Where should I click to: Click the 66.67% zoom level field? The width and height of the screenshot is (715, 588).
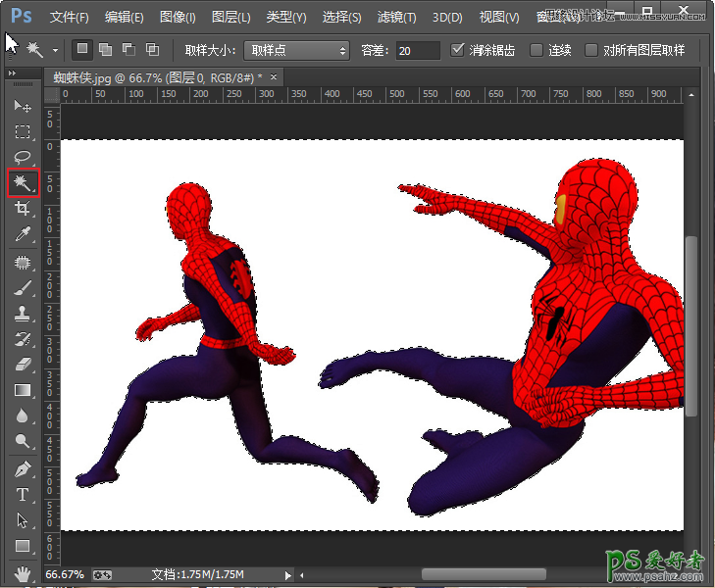coord(65,574)
